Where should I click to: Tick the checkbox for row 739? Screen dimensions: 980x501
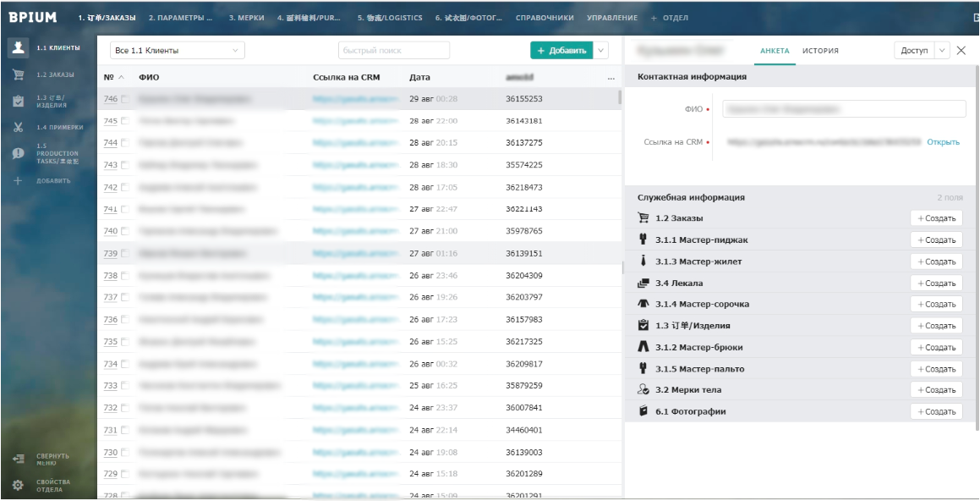(125, 253)
